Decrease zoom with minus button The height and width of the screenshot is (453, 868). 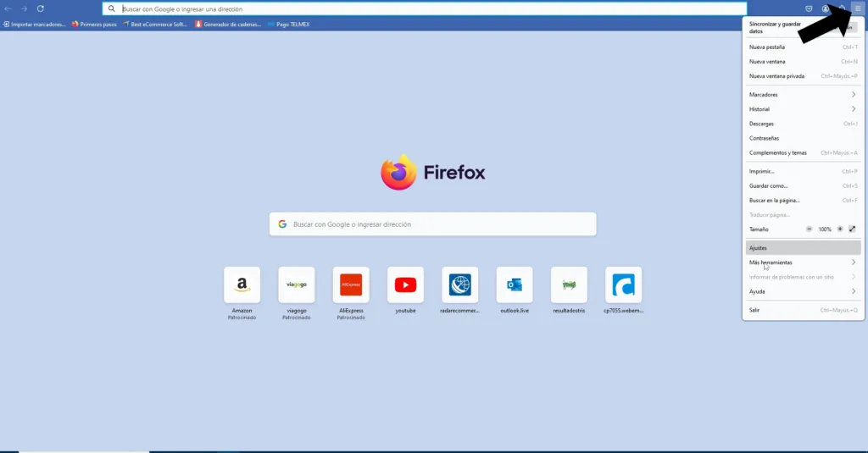809,229
